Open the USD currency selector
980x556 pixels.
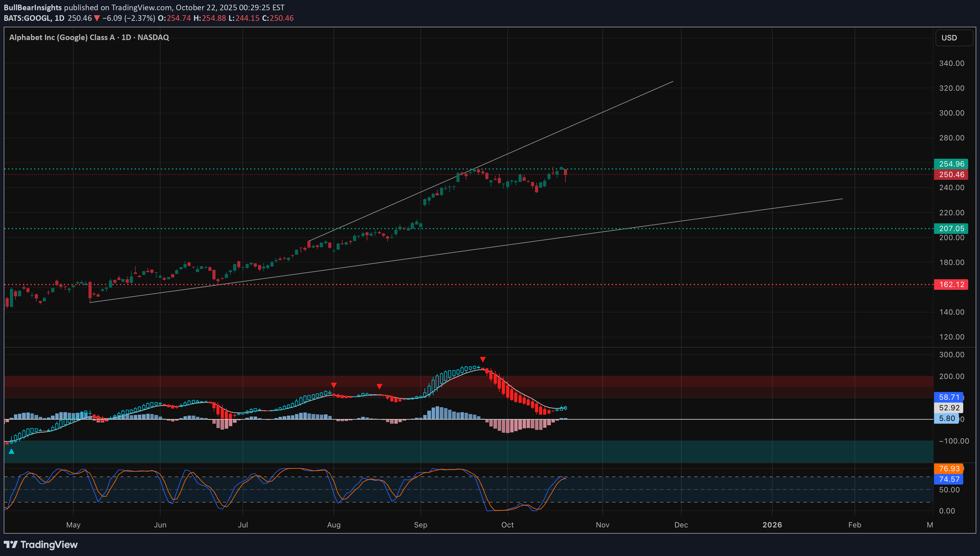[953, 38]
